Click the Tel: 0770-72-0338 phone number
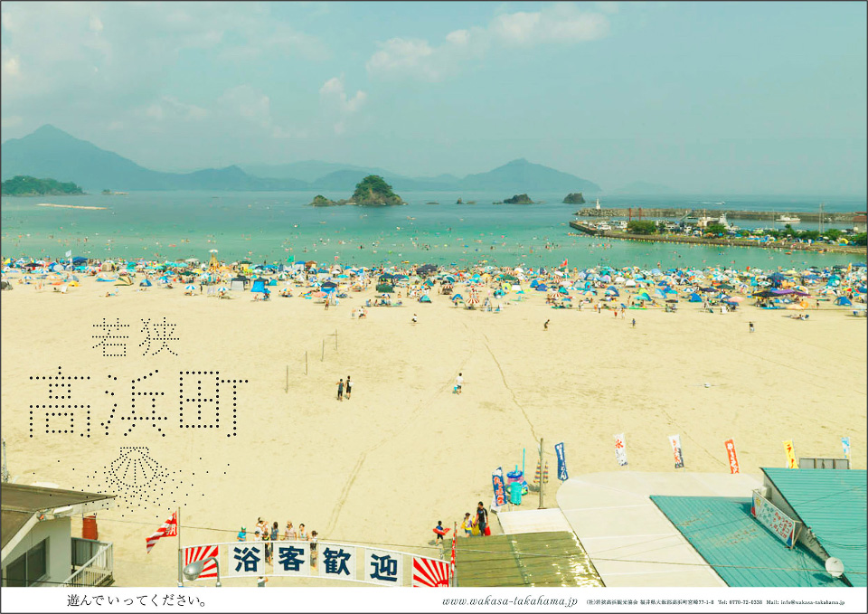 coord(740,602)
